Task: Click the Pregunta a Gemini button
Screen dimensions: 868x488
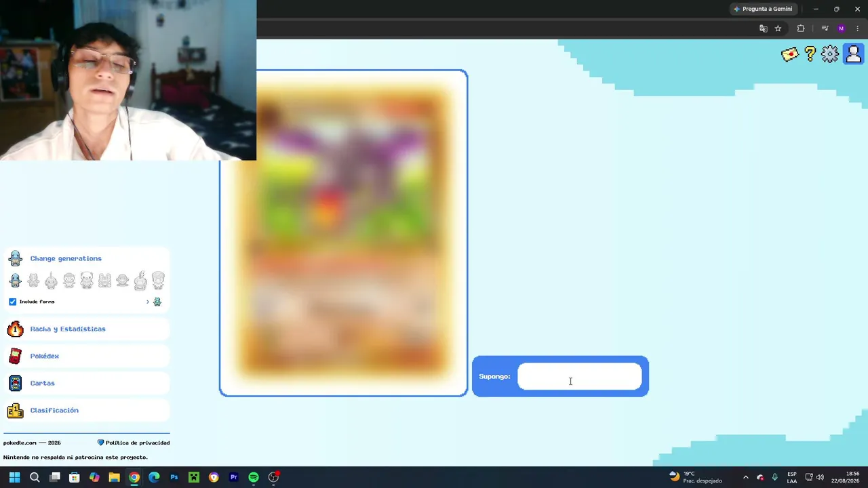Action: pyautogui.click(x=763, y=9)
